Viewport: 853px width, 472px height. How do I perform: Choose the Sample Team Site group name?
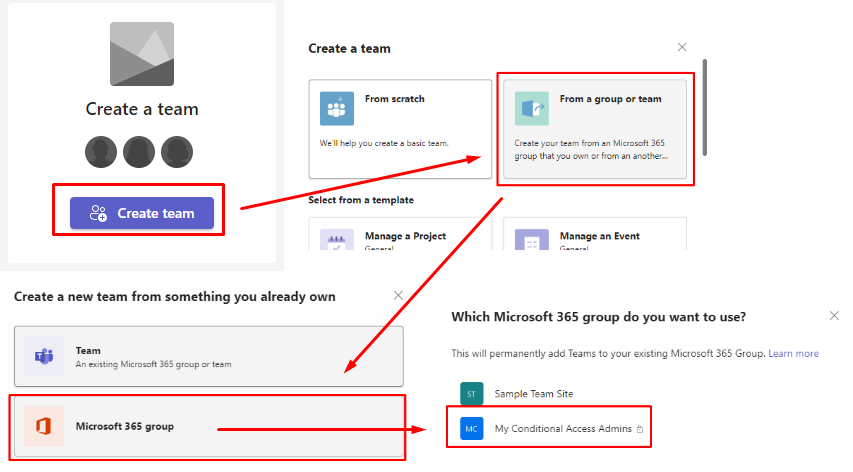pyautogui.click(x=534, y=394)
